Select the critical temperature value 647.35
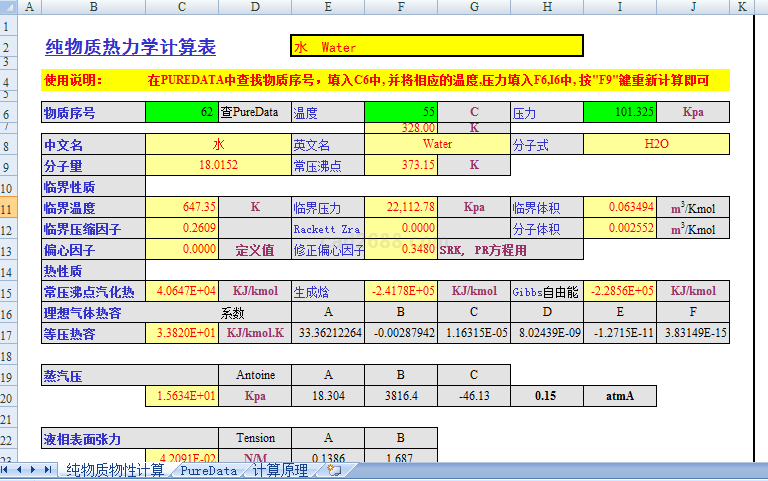The height and width of the screenshot is (481, 768). click(181, 208)
